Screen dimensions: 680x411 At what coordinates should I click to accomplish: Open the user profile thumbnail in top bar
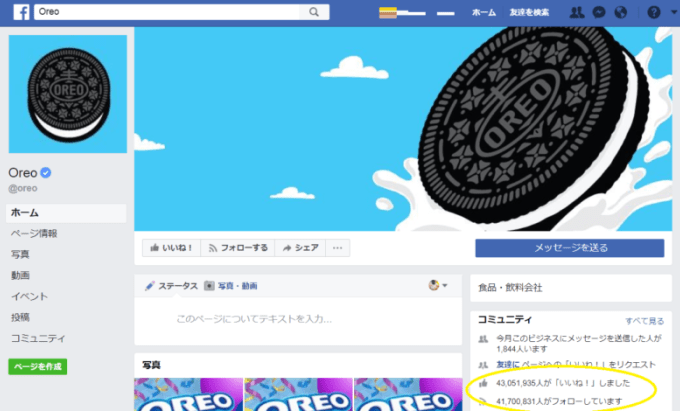click(x=388, y=13)
